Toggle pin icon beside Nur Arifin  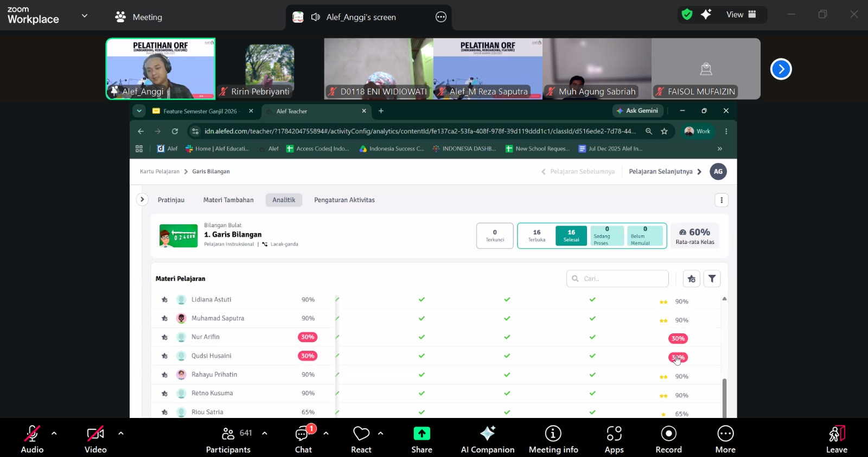coord(164,337)
